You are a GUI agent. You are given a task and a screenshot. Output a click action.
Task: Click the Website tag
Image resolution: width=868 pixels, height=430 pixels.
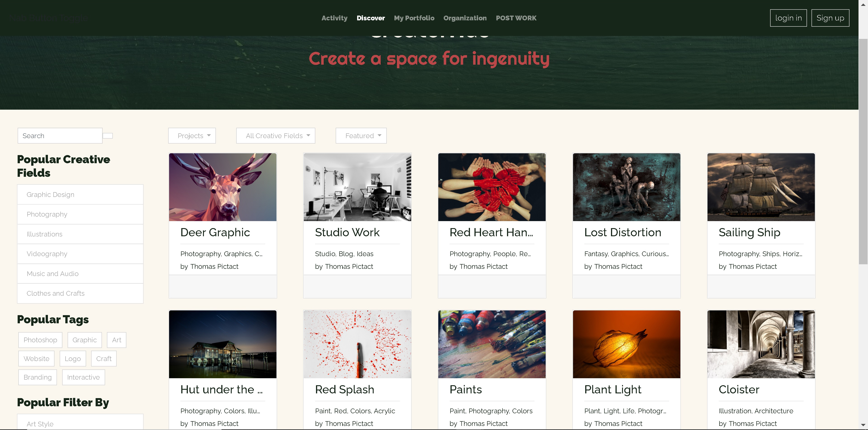(36, 359)
